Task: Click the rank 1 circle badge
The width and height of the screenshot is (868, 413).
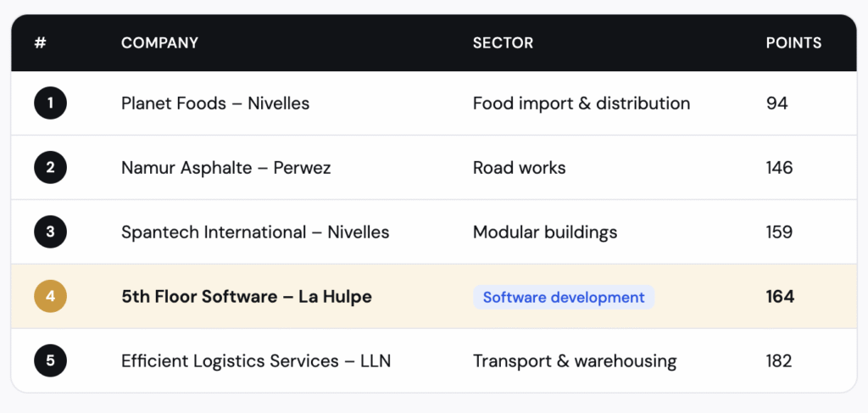Action: 50,103
